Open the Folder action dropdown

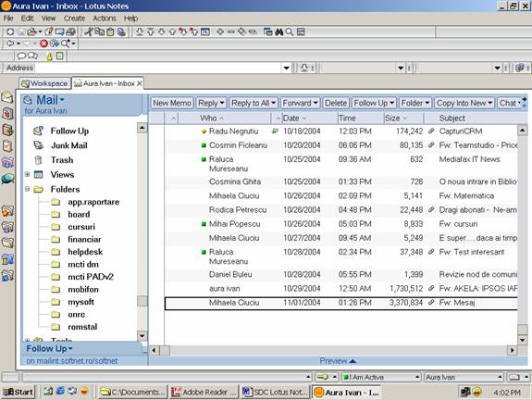tap(415, 103)
